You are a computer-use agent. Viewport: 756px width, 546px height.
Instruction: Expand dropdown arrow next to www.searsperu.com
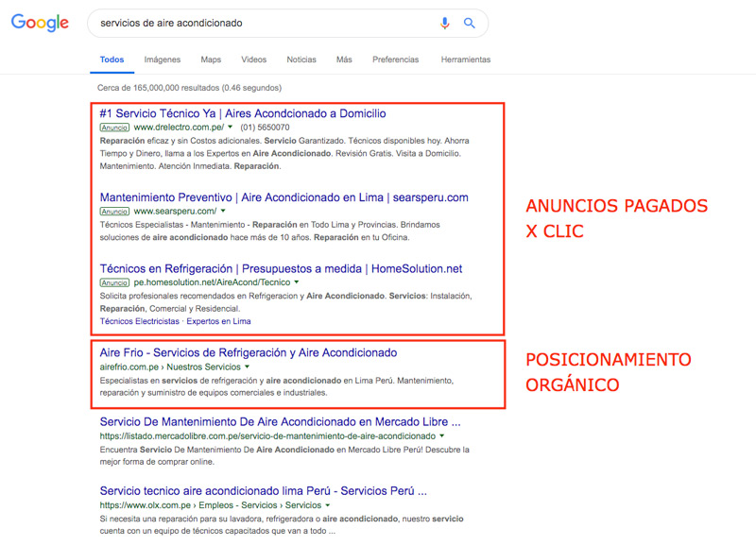click(x=223, y=211)
